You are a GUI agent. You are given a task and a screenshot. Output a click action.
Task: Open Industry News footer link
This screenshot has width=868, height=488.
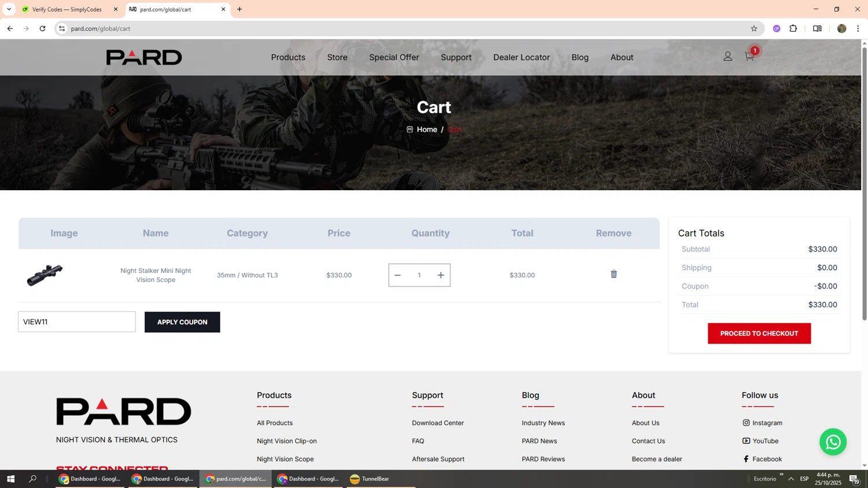(x=543, y=423)
